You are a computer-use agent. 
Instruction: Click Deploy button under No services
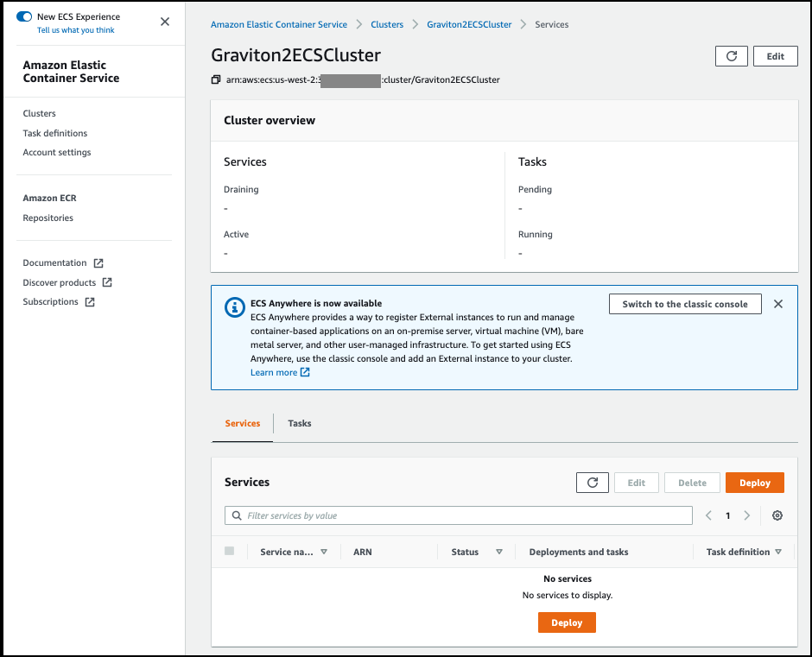567,622
